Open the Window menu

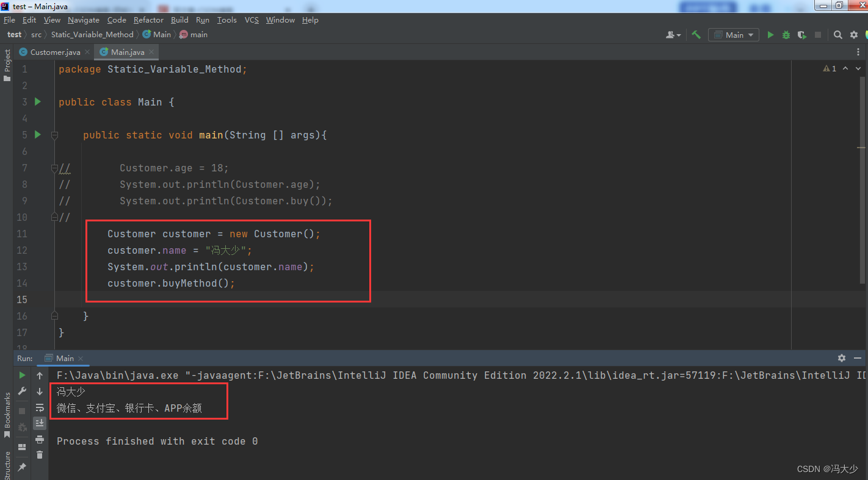point(280,20)
